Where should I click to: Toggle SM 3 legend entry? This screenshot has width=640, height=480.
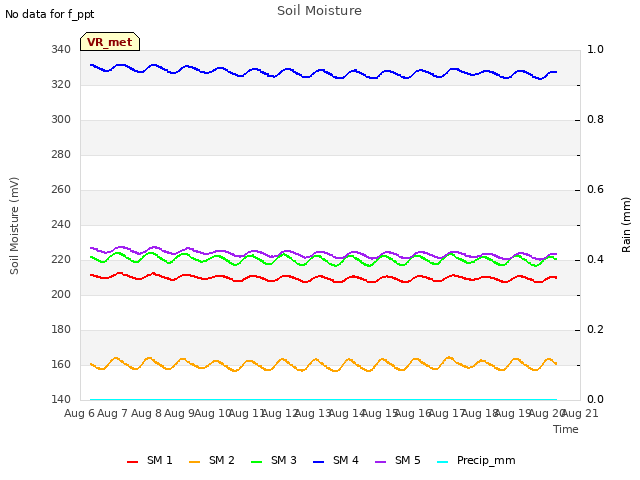pos(274,460)
